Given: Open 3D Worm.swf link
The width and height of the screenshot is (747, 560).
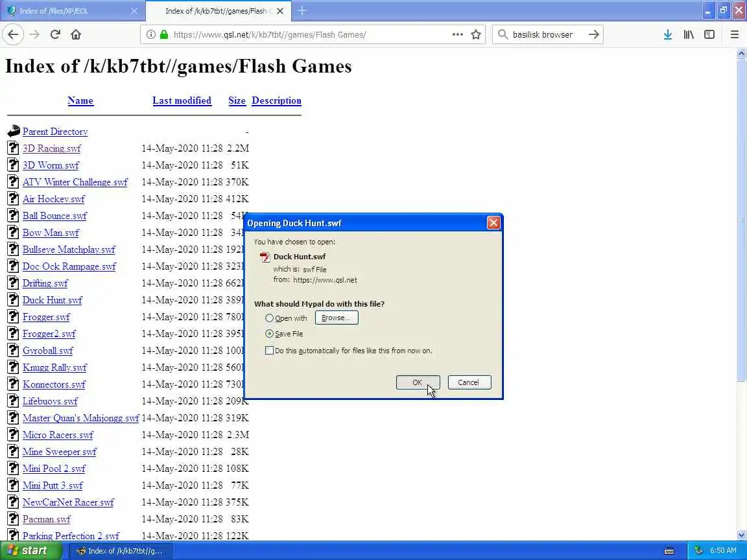Looking at the screenshot, I should 51,165.
